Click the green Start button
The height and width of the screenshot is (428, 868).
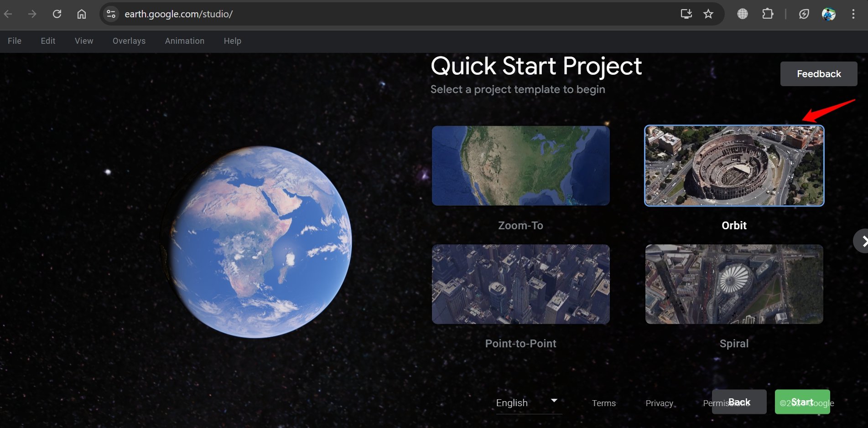(x=802, y=402)
